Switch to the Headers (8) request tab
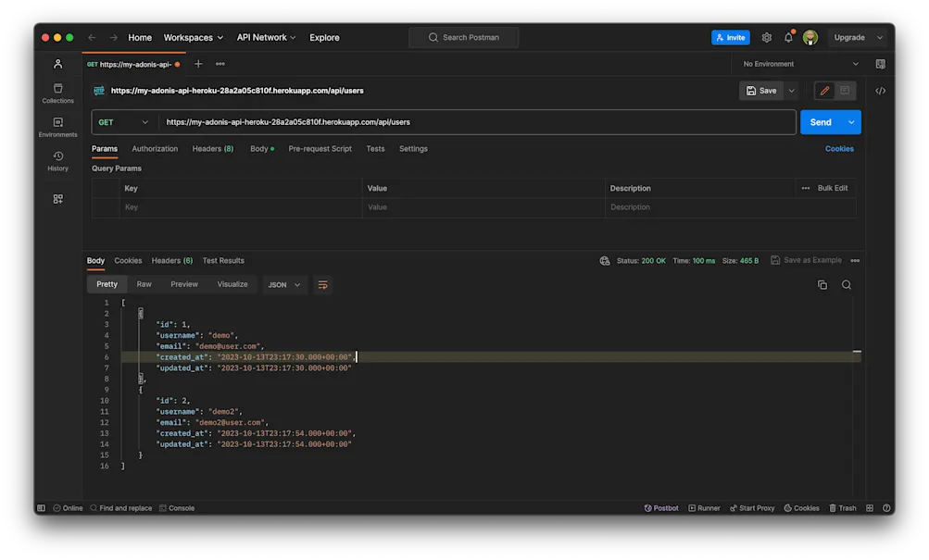Screen dimensions: 929x560 pyautogui.click(x=213, y=148)
